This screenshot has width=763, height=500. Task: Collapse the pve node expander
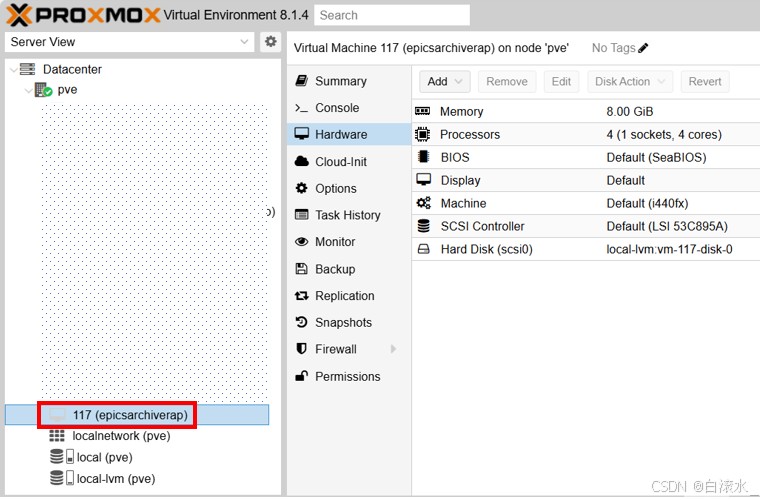28,90
